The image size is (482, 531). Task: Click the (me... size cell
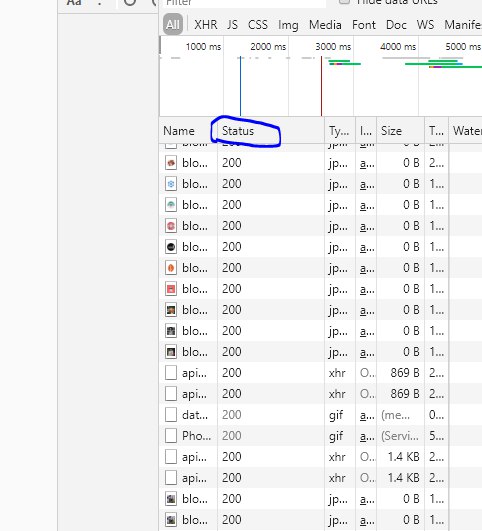(x=396, y=415)
